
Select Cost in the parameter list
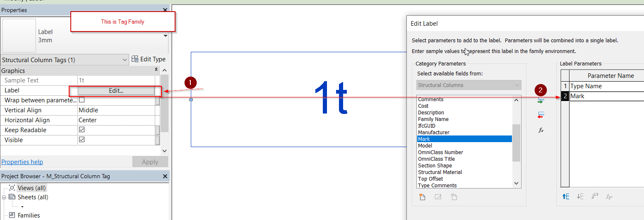pos(423,106)
